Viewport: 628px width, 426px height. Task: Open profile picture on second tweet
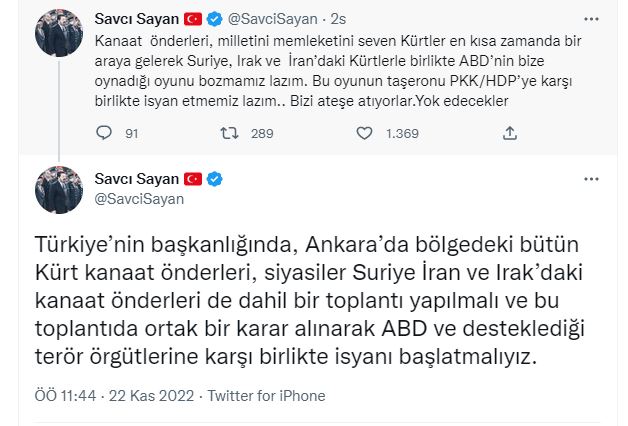pos(59,190)
